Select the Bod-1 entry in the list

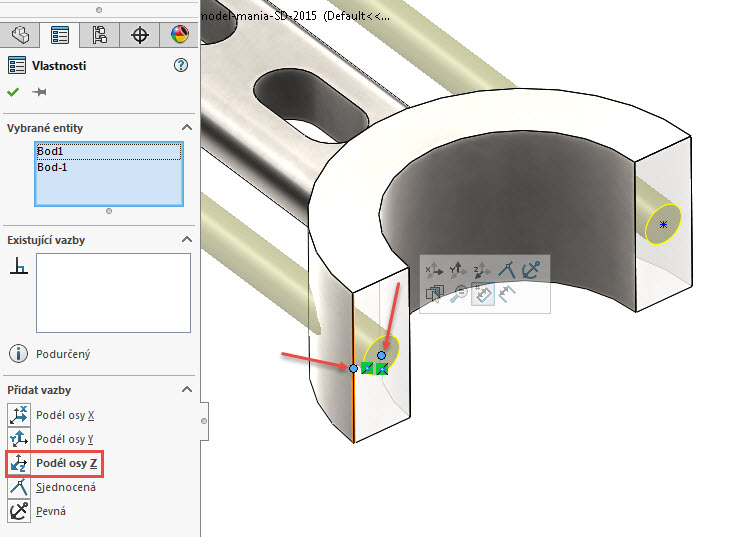(52, 167)
